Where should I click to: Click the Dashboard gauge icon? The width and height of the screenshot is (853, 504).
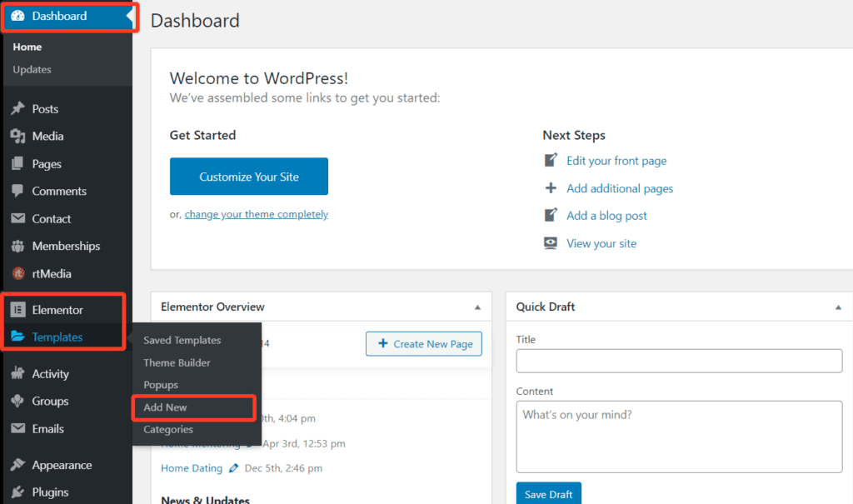pos(18,16)
